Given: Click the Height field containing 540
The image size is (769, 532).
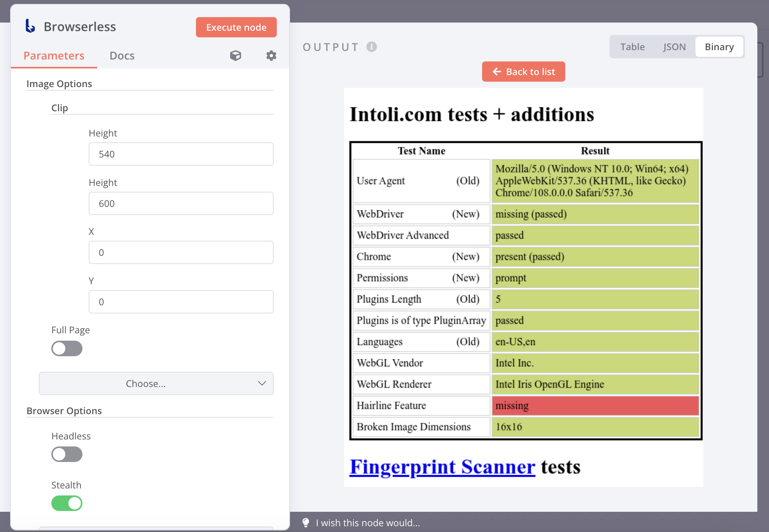Looking at the screenshot, I should pos(181,154).
